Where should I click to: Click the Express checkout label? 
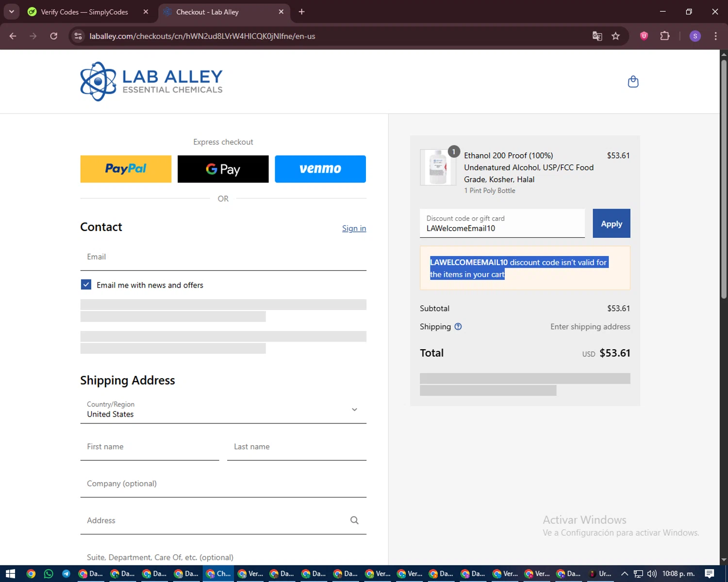pyautogui.click(x=223, y=142)
